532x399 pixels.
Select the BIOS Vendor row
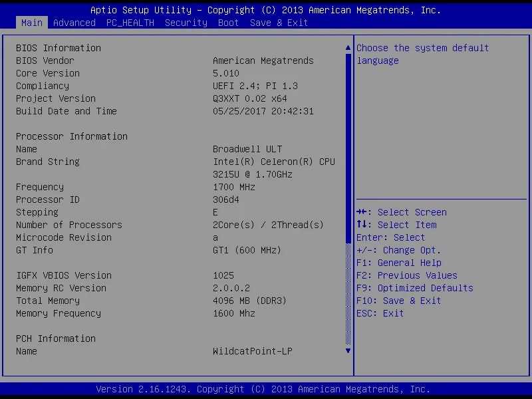pyautogui.click(x=45, y=61)
